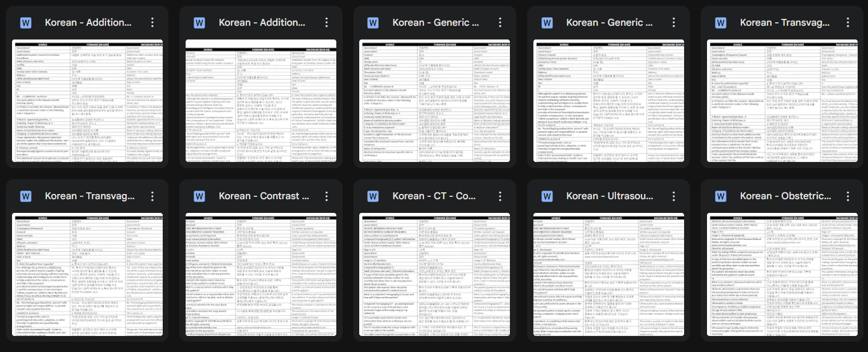Click the Word icon beside Korean - Ultrasound file
The width and height of the screenshot is (868, 352).
[547, 196]
